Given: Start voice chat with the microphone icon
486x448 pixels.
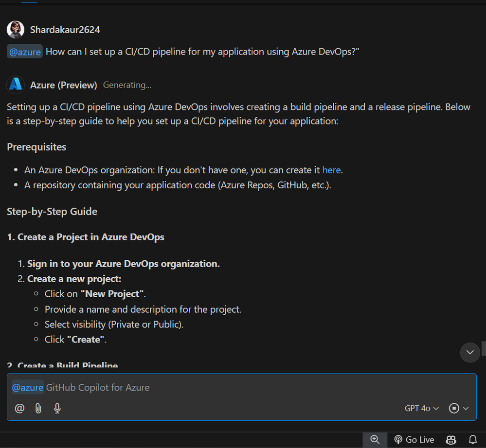Looking at the screenshot, I should [x=57, y=408].
